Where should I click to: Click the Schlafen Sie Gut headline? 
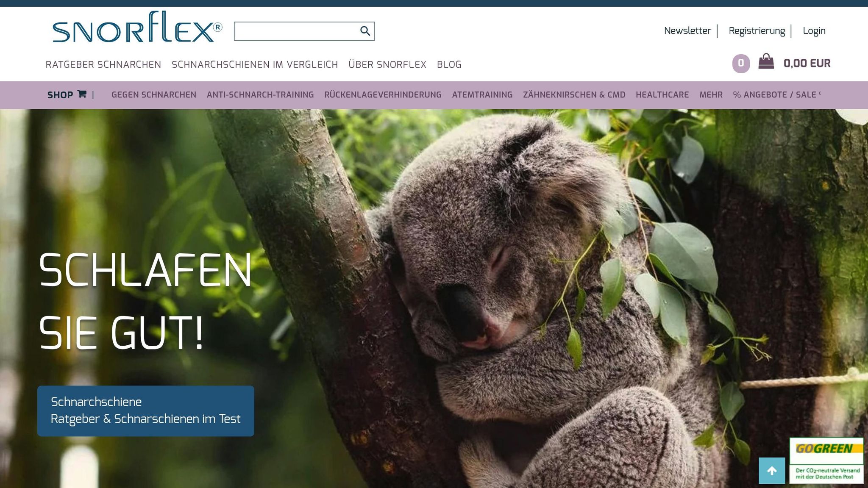145,301
